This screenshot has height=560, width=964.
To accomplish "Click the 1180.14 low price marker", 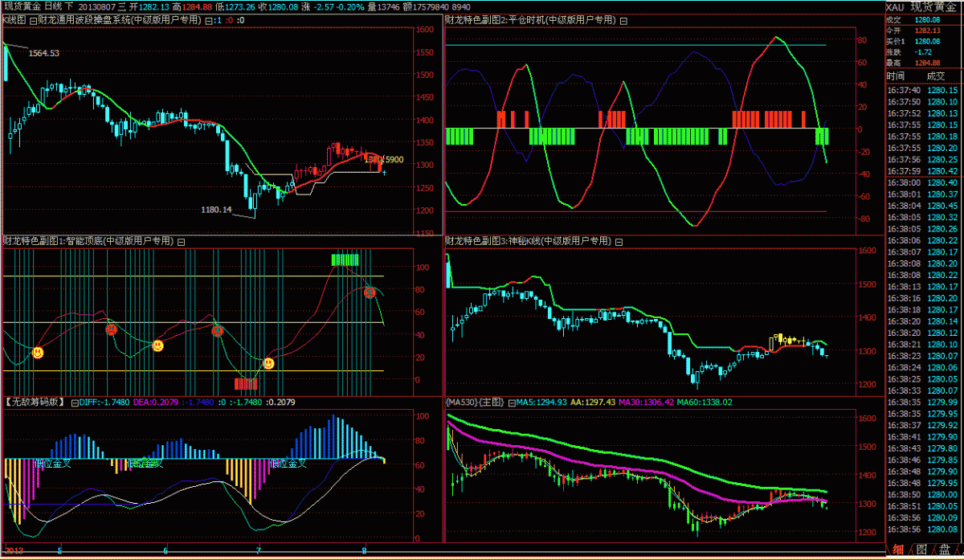I will point(216,210).
